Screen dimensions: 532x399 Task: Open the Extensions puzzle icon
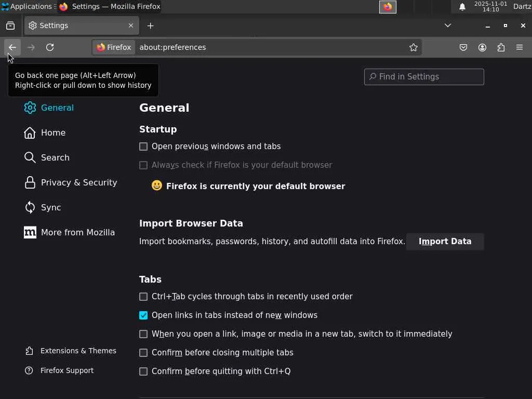[x=501, y=47]
